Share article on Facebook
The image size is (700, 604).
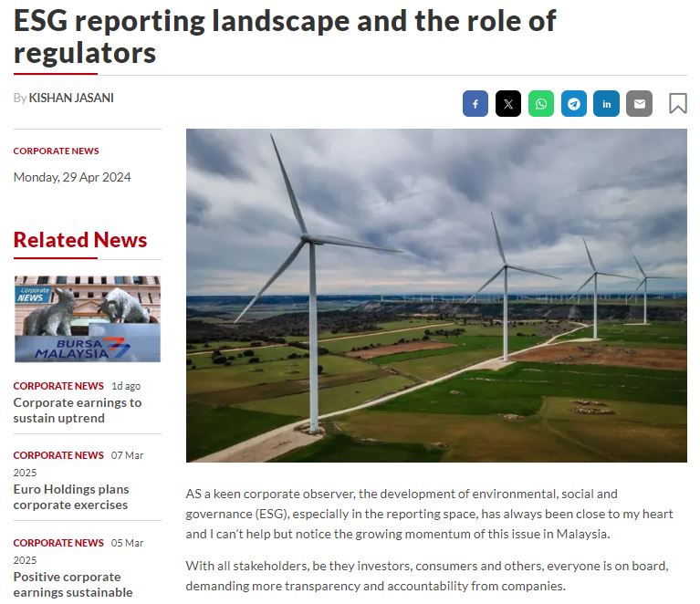[475, 104]
